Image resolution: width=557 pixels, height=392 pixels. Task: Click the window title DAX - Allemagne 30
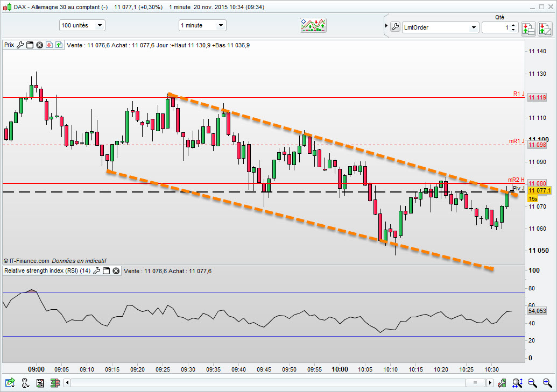tap(61, 7)
